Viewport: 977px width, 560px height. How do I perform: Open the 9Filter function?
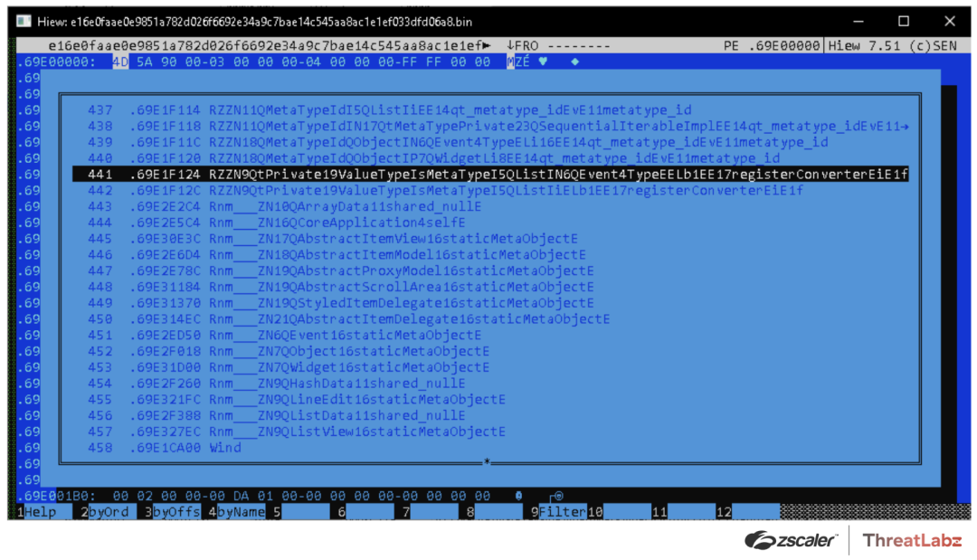pyautogui.click(x=559, y=512)
